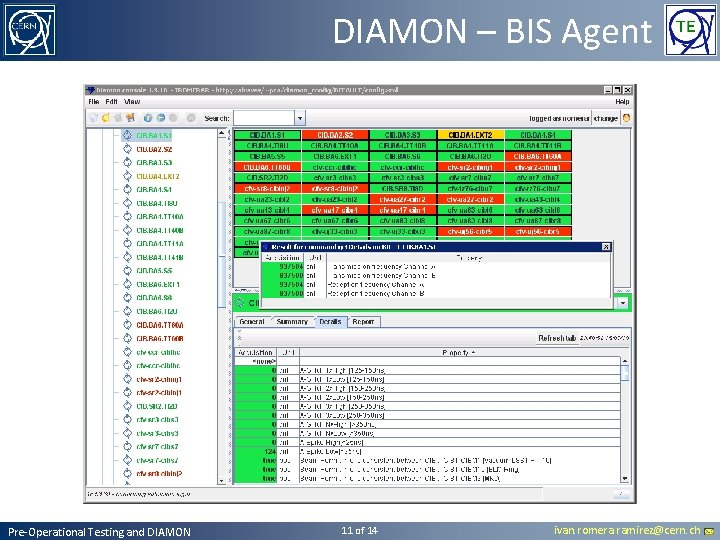The image size is (720, 540).
Task: Open the Edit menu
Action: [x=112, y=101]
